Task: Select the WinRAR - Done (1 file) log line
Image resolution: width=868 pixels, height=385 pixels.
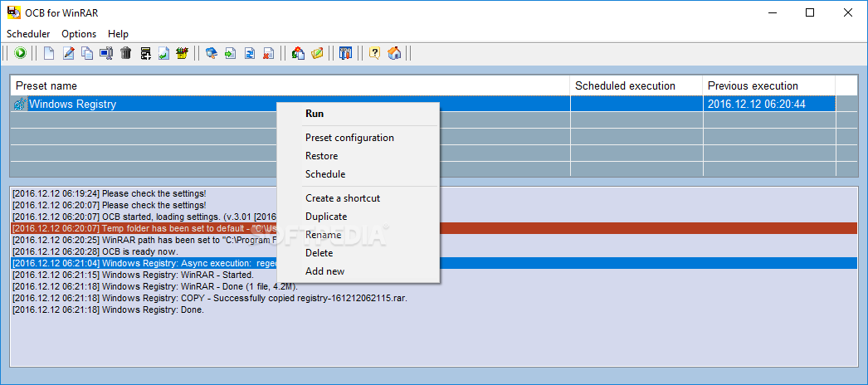Action: pyautogui.click(x=435, y=286)
